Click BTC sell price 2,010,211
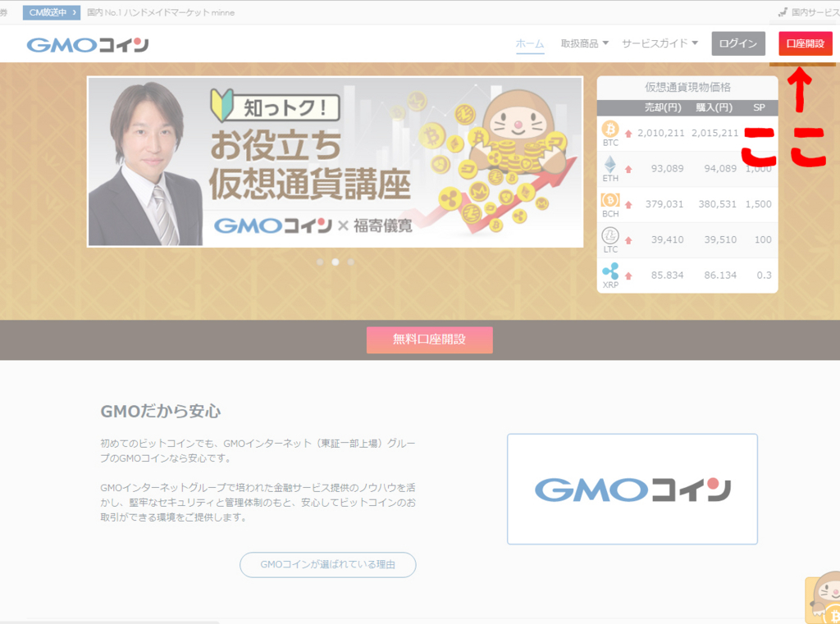The image size is (840, 624). [661, 133]
